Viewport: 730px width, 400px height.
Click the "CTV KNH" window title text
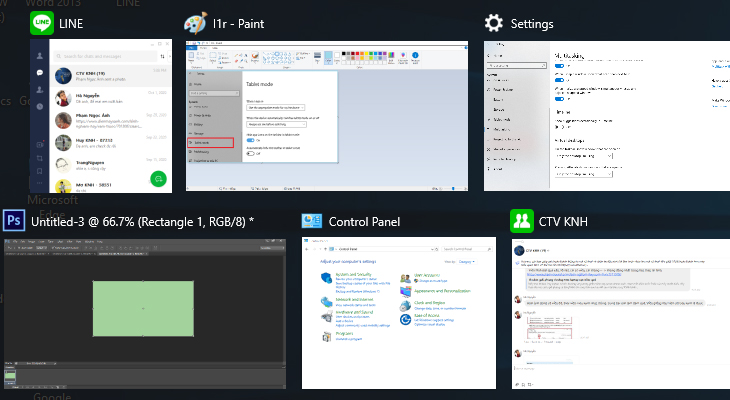pyautogui.click(x=563, y=222)
